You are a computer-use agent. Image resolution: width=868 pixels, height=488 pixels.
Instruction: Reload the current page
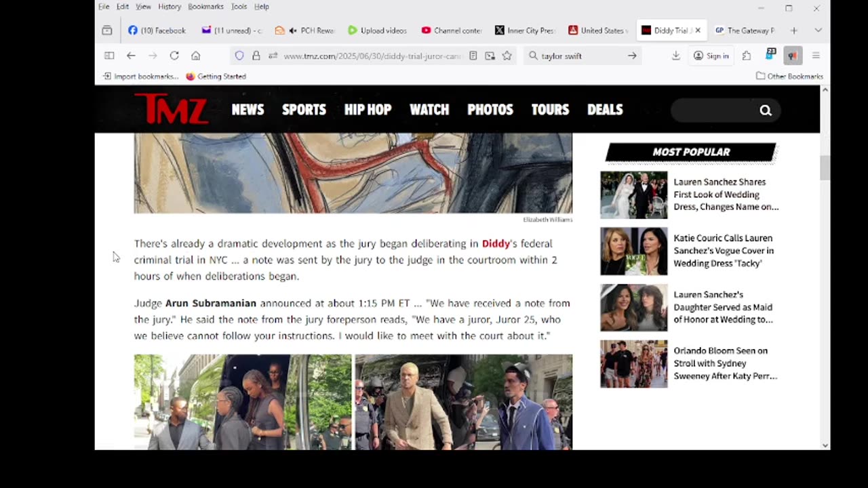tap(174, 56)
